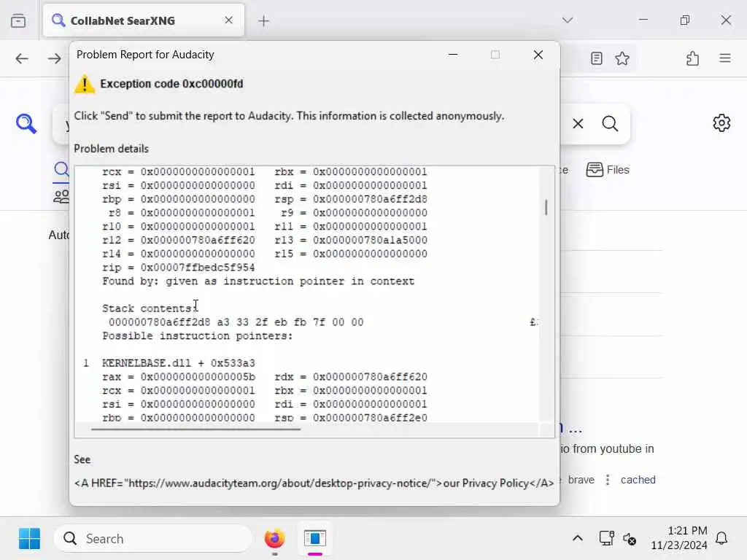747x560 pixels.
Task: Click the network display tray icon
Action: click(606, 539)
